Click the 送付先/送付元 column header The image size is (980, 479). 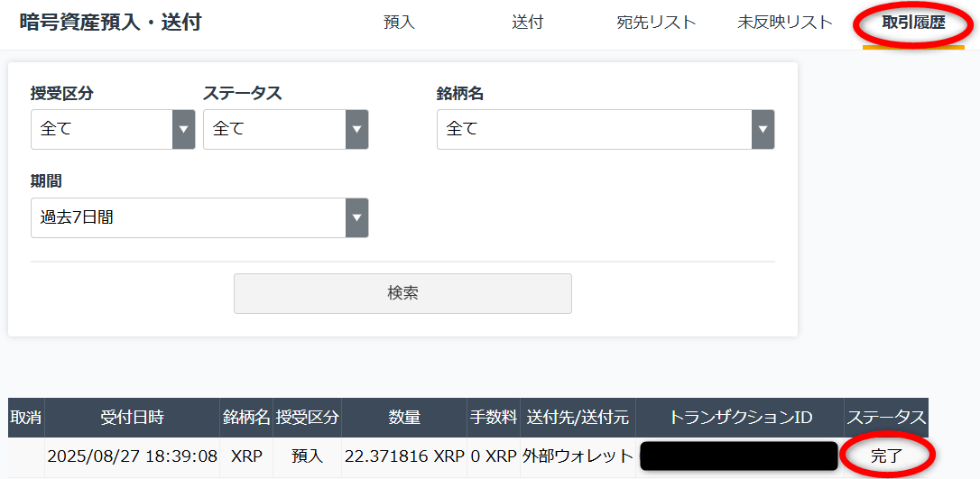[x=578, y=418]
